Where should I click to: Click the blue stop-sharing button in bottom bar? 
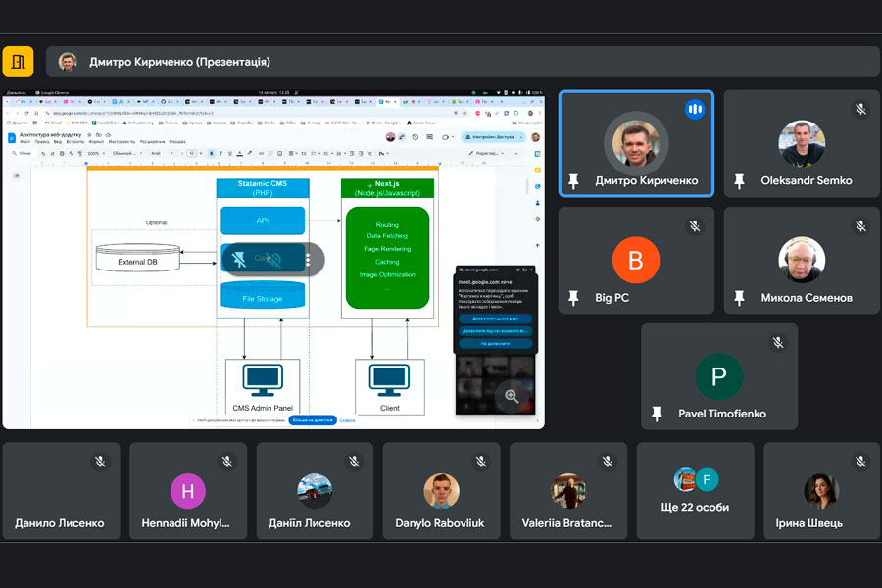[313, 420]
